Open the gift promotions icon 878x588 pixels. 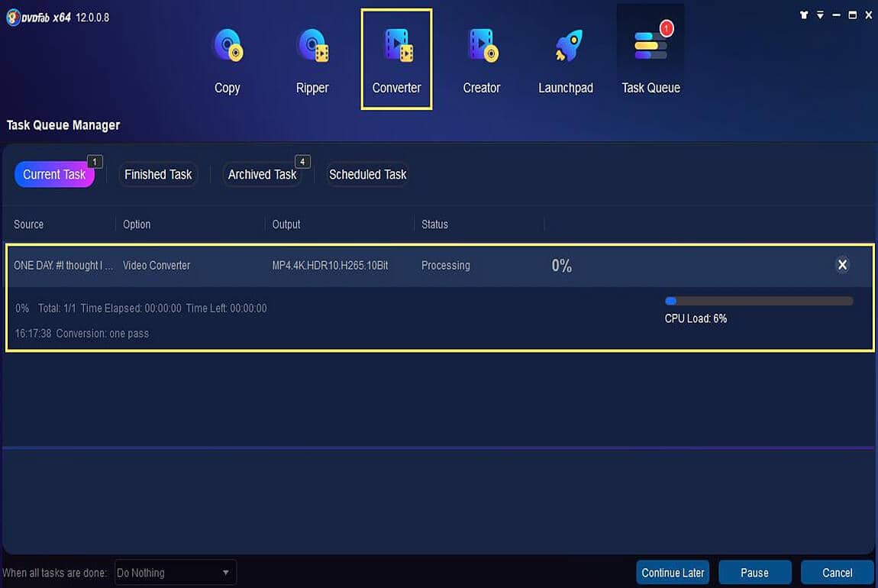(803, 15)
